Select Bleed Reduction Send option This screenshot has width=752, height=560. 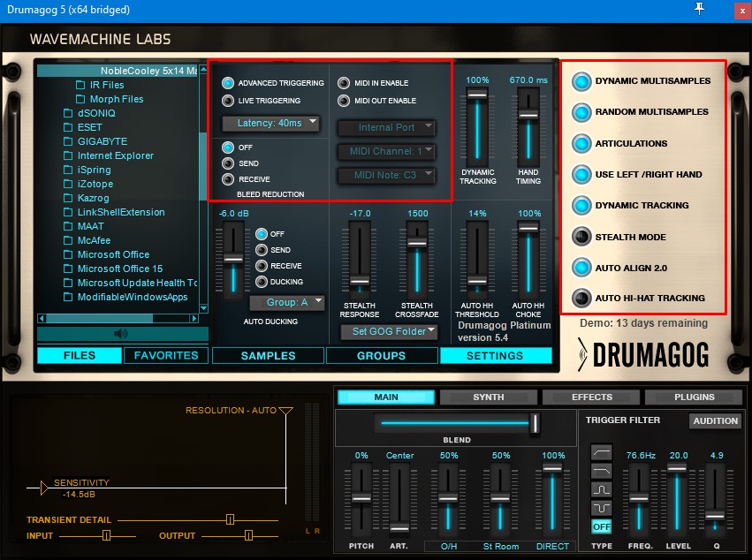(228, 163)
